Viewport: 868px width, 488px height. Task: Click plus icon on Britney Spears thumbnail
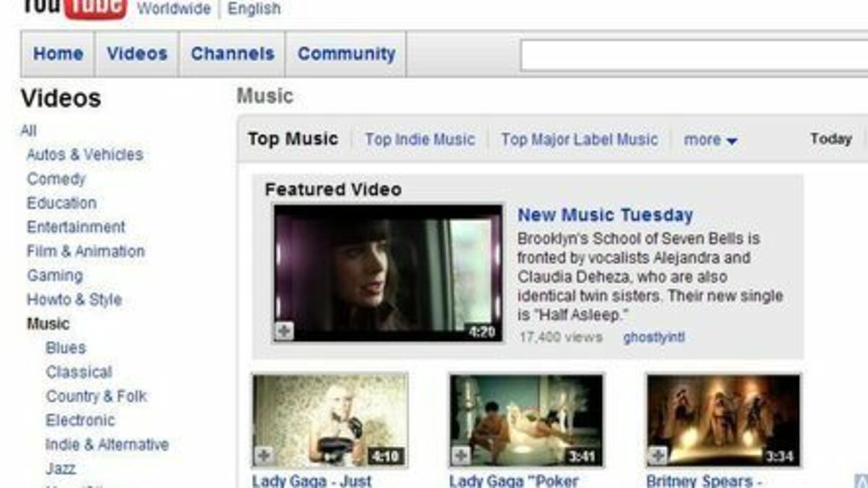[658, 455]
